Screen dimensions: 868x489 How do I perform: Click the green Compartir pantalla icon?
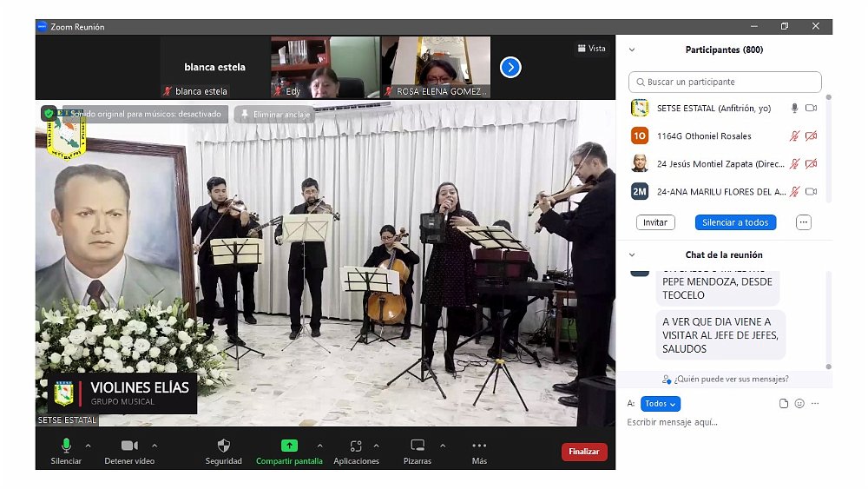click(289, 446)
